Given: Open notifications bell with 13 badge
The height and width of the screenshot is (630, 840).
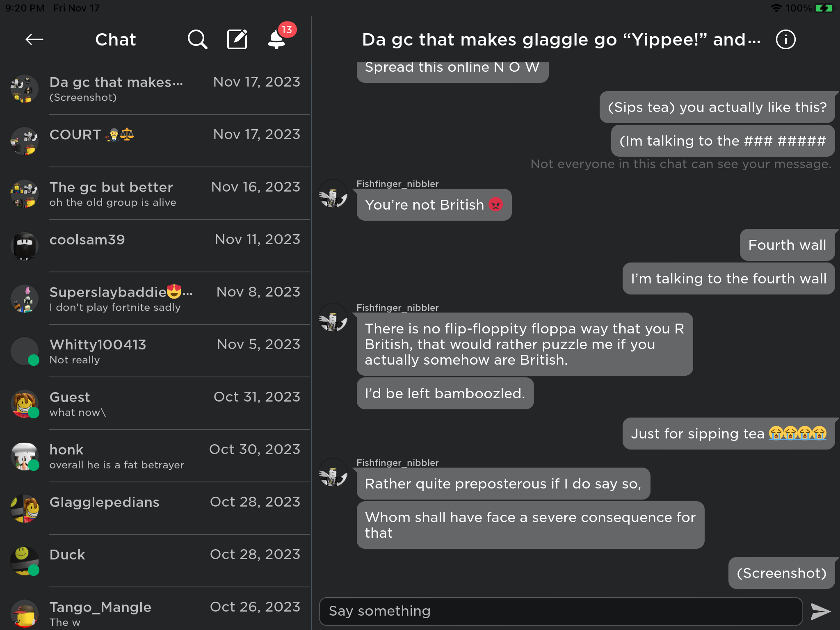Looking at the screenshot, I should point(277,39).
